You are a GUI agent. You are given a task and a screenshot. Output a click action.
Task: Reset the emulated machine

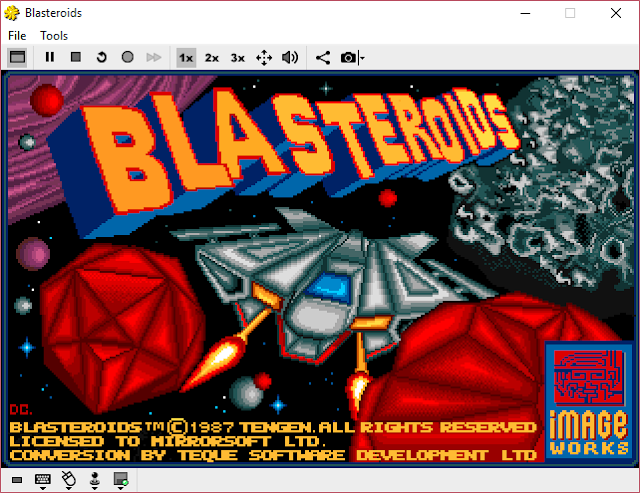click(102, 57)
